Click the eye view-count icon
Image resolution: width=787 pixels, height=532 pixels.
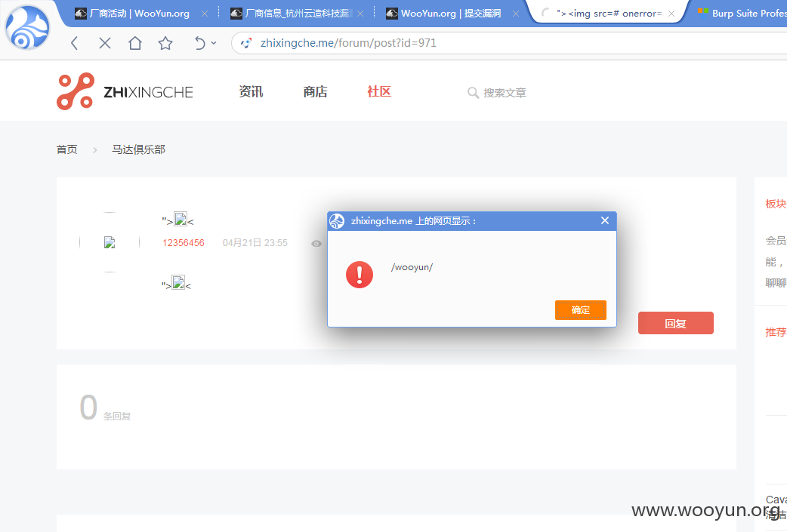tap(316, 244)
